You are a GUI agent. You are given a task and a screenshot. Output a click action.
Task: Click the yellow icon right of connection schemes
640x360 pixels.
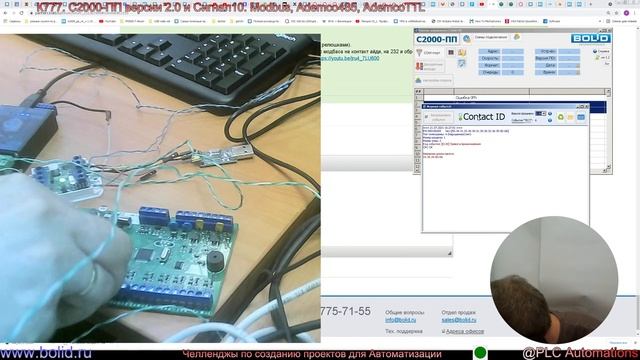(517, 37)
